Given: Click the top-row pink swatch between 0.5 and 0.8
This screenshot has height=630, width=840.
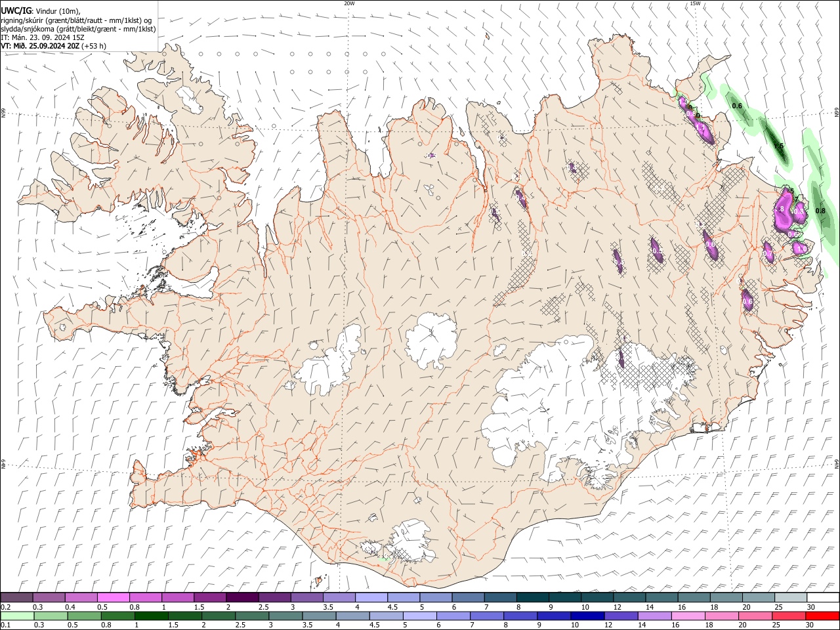Looking at the screenshot, I should click(113, 598).
